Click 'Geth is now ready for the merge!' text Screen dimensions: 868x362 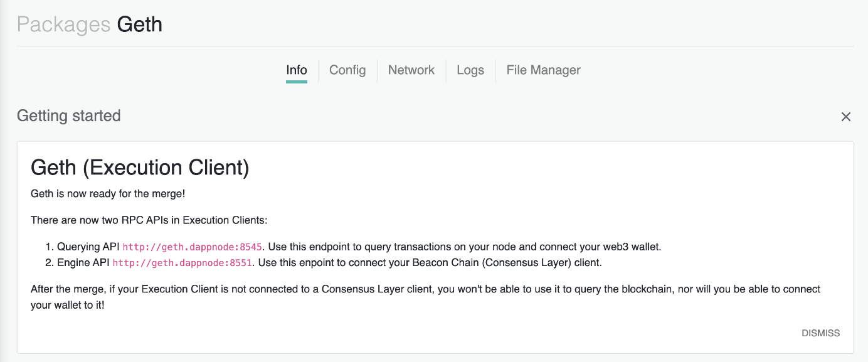coord(108,194)
